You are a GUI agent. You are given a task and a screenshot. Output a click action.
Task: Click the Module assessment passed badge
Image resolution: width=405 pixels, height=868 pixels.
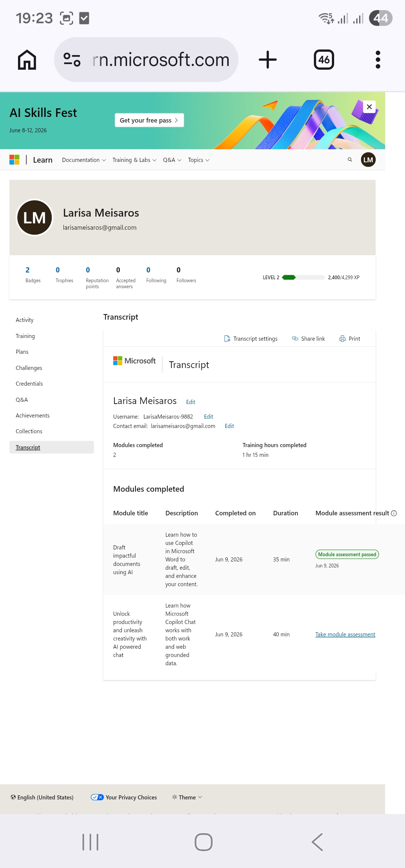pos(347,554)
